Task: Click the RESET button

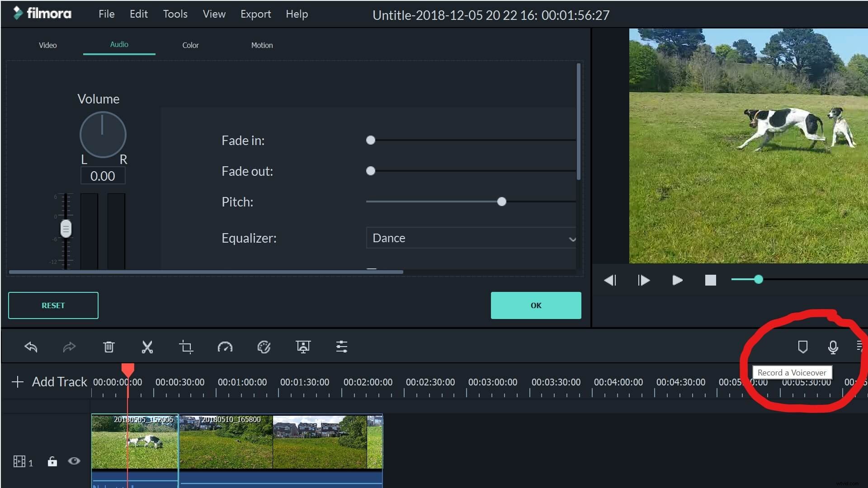Action: (53, 305)
